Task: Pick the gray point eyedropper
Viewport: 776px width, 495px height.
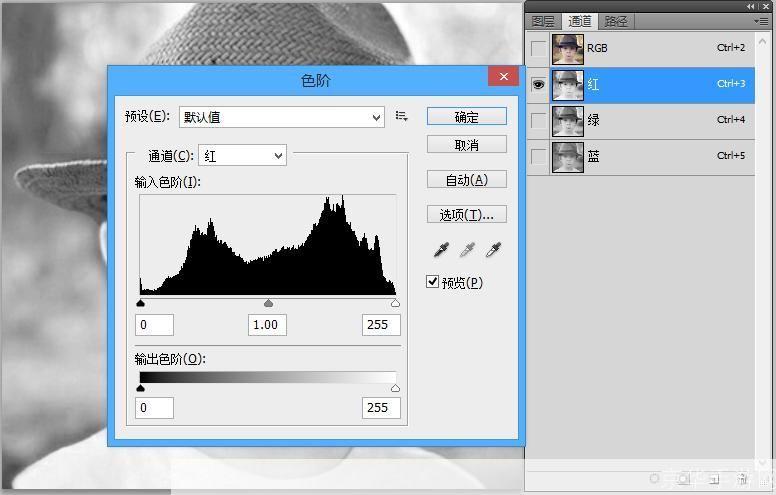Action: pos(467,250)
